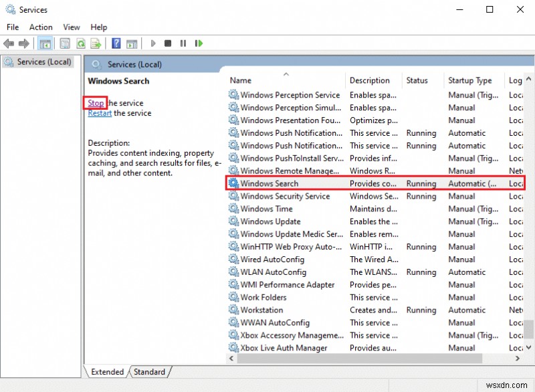The image size is (535, 392).
Task: Switch to the Extended tab
Action: tap(107, 372)
